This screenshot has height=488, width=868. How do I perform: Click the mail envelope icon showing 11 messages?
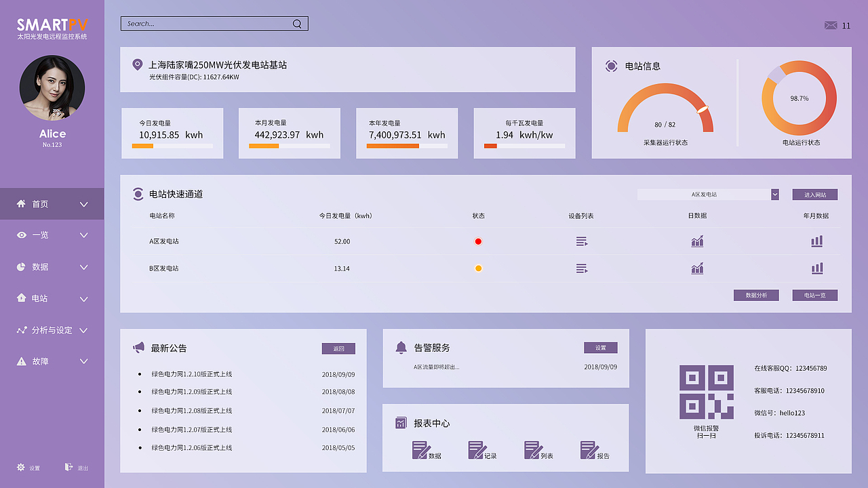coord(831,24)
